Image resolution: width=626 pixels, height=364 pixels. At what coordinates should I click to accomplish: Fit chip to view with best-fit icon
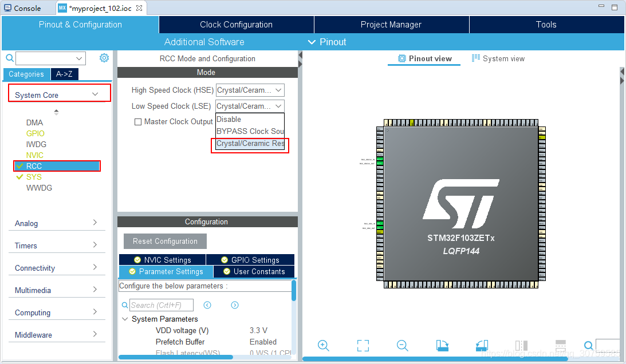coord(363,345)
